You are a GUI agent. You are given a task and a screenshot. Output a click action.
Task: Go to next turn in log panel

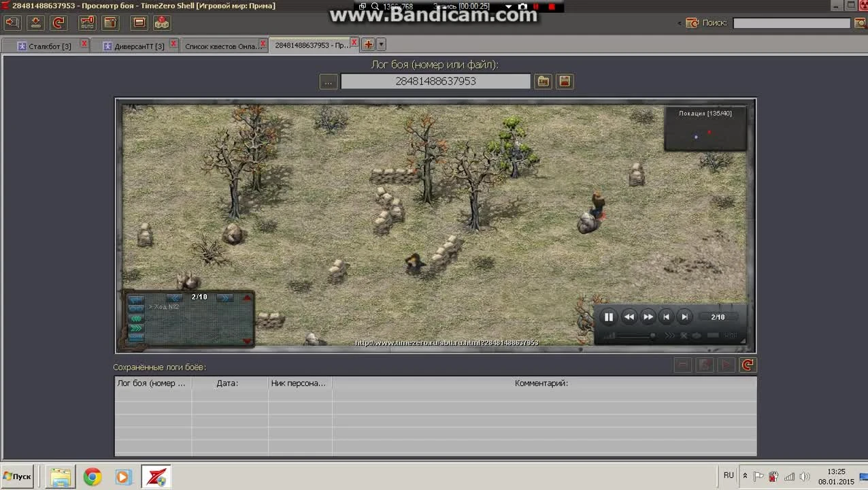coord(224,297)
